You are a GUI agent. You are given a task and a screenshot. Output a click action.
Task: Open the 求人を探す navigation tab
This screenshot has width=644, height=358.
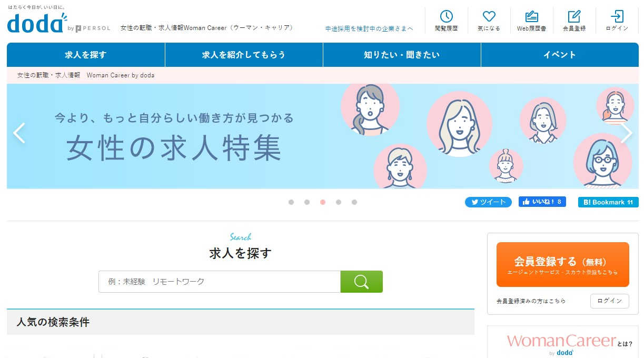coord(86,55)
